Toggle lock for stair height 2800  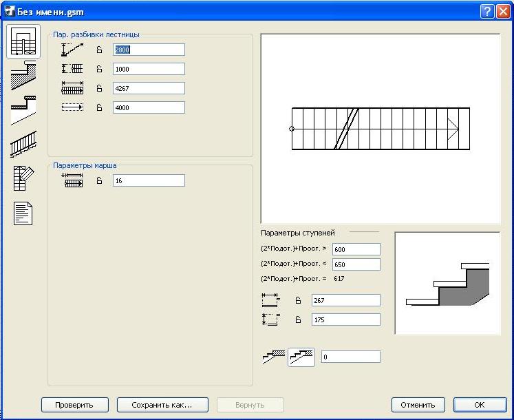pyautogui.click(x=99, y=50)
